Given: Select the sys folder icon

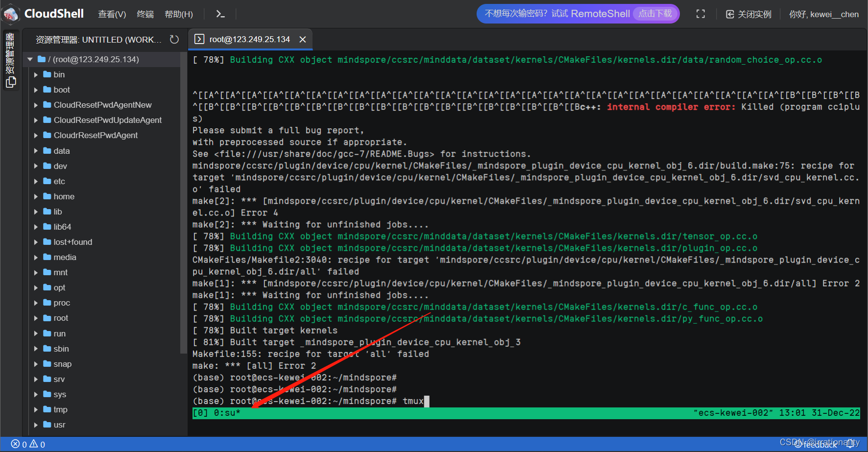Looking at the screenshot, I should pyautogui.click(x=47, y=394).
